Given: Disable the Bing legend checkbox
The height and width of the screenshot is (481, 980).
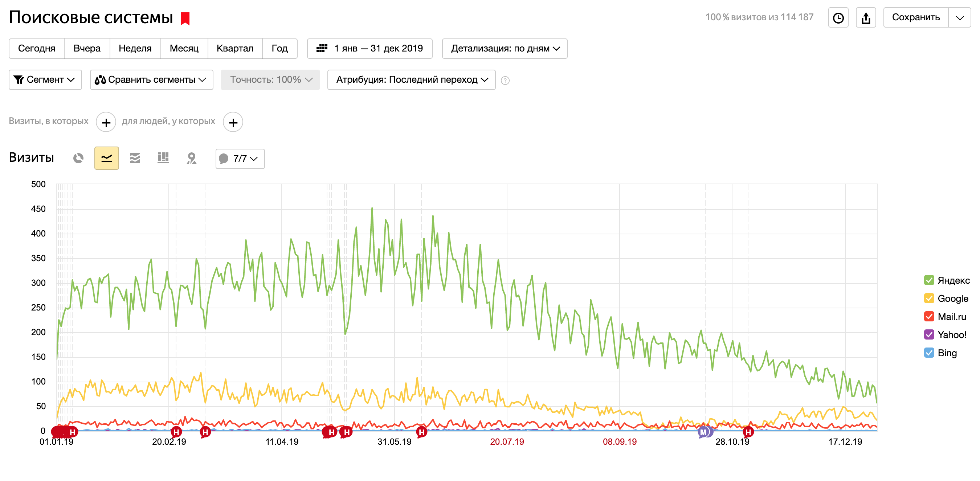Looking at the screenshot, I should point(929,353).
